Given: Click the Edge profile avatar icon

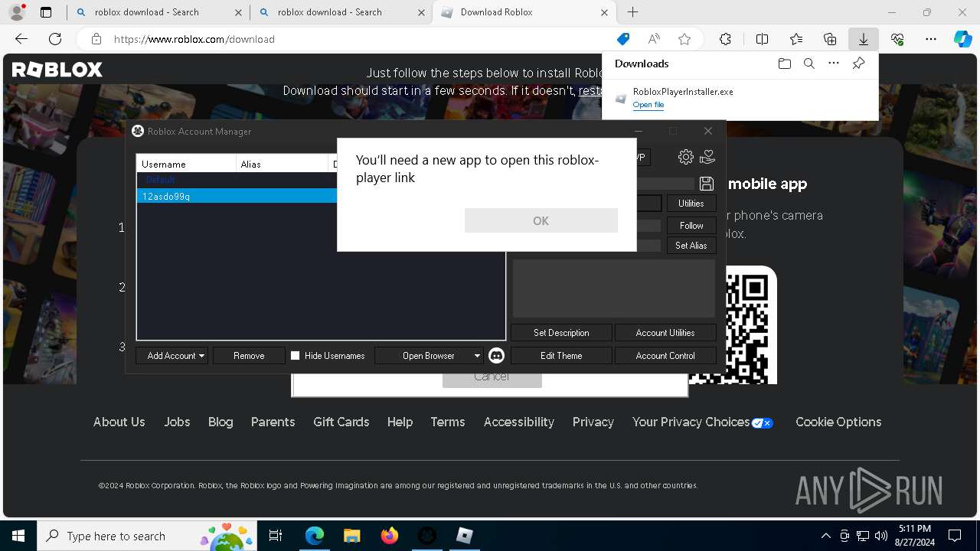Looking at the screenshot, I should coord(17,12).
